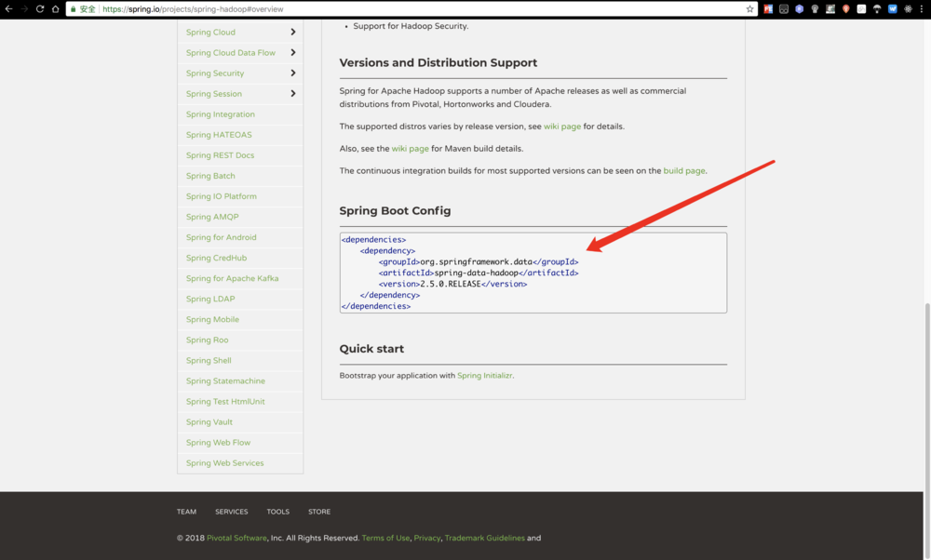The width and height of the screenshot is (931, 560).
Task: Click the TEAM footer link
Action: (x=186, y=512)
